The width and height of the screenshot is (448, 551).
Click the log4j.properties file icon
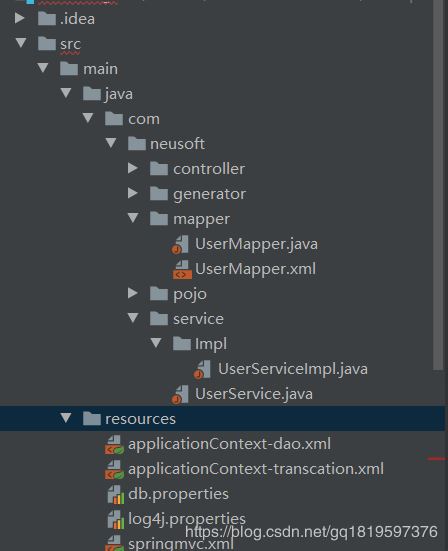[x=115, y=519]
